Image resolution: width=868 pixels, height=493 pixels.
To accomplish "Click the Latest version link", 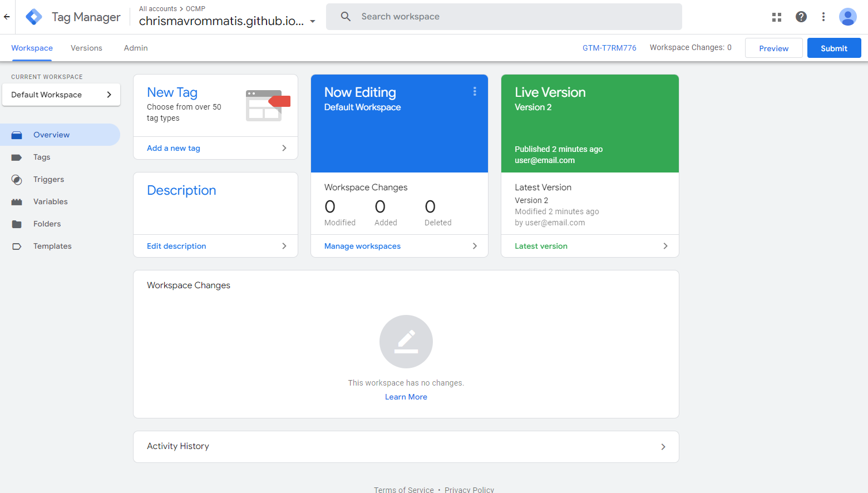I will click(x=541, y=246).
